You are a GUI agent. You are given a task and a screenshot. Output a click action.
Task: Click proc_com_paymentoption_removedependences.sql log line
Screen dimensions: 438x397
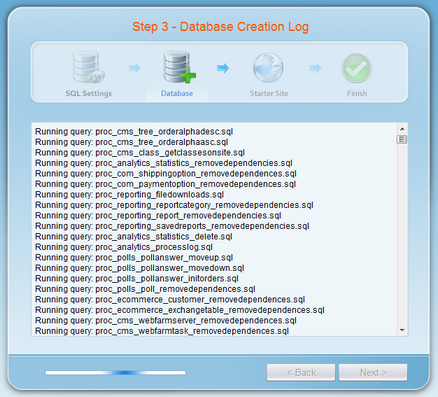(x=165, y=184)
